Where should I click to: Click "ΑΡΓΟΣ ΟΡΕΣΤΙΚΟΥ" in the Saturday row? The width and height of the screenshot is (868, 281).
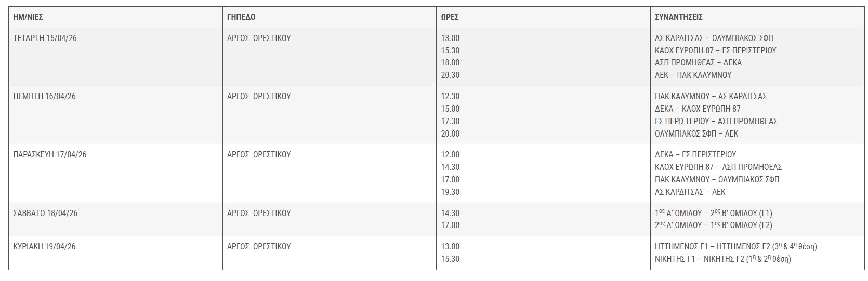point(259,213)
